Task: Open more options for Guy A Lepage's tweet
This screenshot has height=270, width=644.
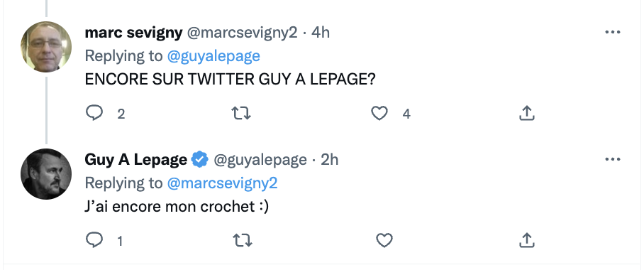Action: (613, 159)
